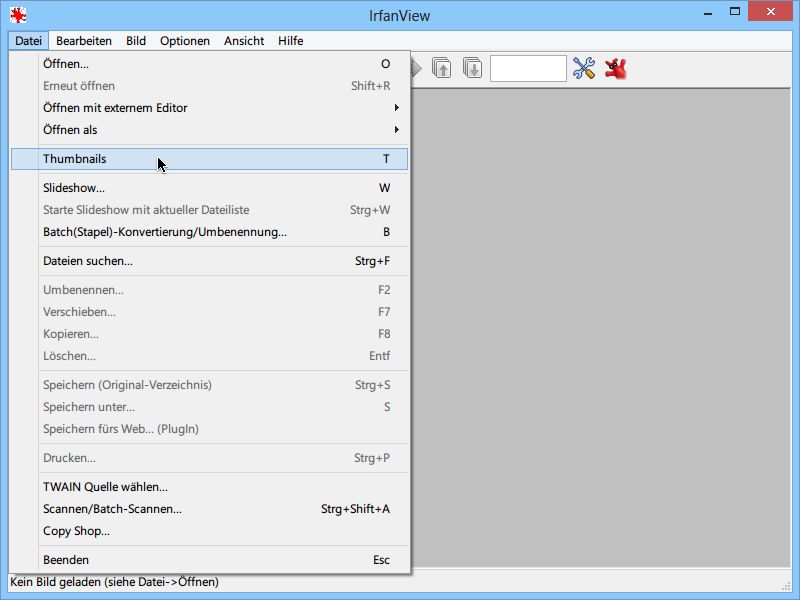Screen dimensions: 800x600
Task: Click the next page down-arrow toolbar icon
Action: click(472, 68)
